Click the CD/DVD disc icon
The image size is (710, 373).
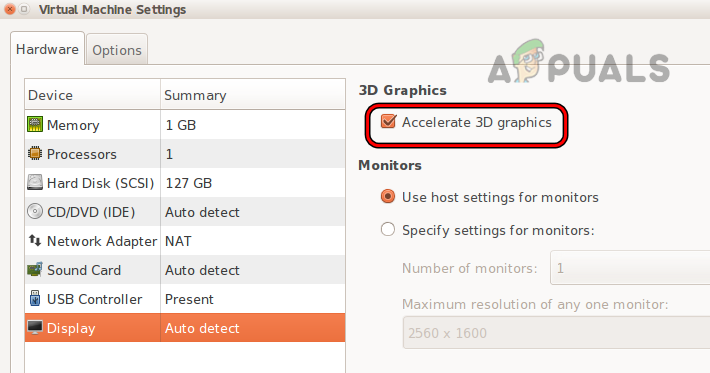pos(35,211)
